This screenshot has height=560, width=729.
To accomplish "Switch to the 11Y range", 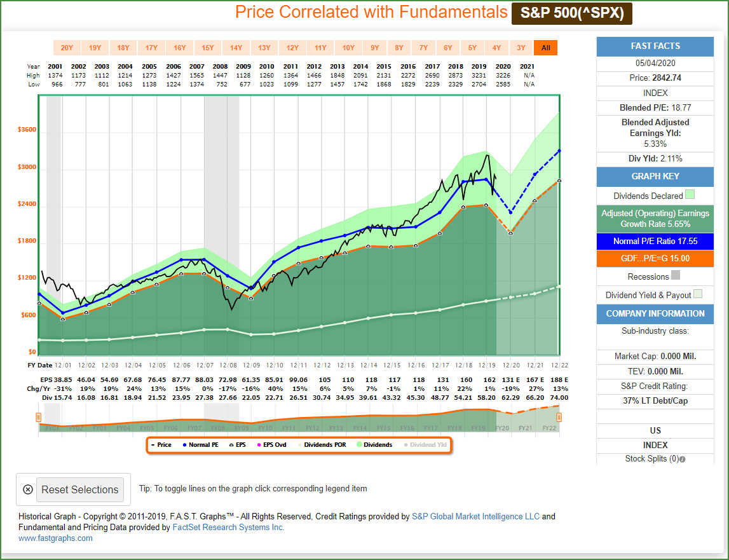I will (x=320, y=48).
